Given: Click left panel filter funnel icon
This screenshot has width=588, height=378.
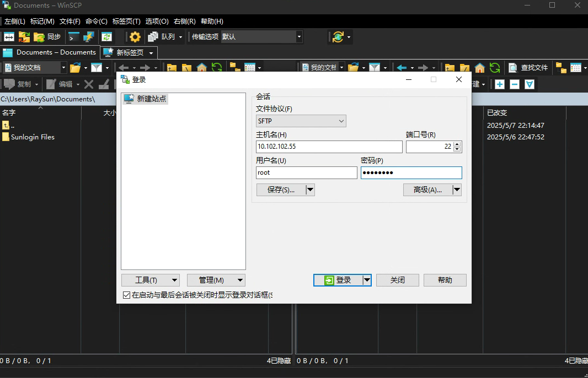Looking at the screenshot, I should click(97, 67).
